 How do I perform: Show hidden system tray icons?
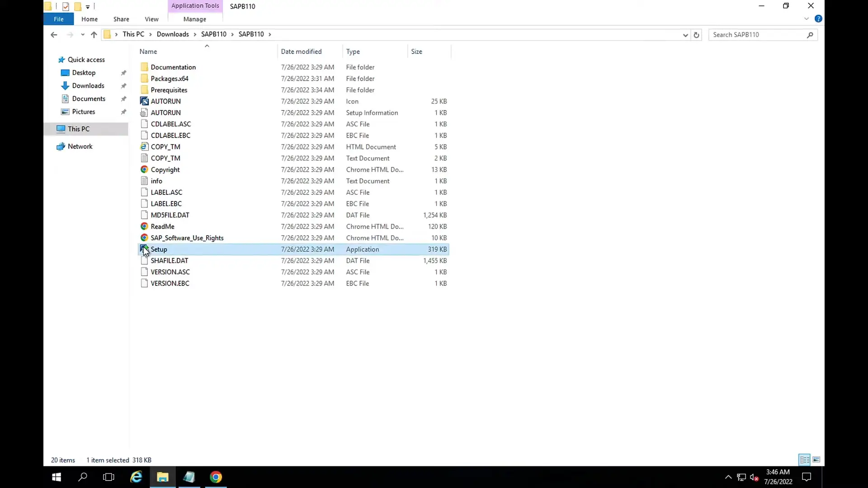click(728, 477)
